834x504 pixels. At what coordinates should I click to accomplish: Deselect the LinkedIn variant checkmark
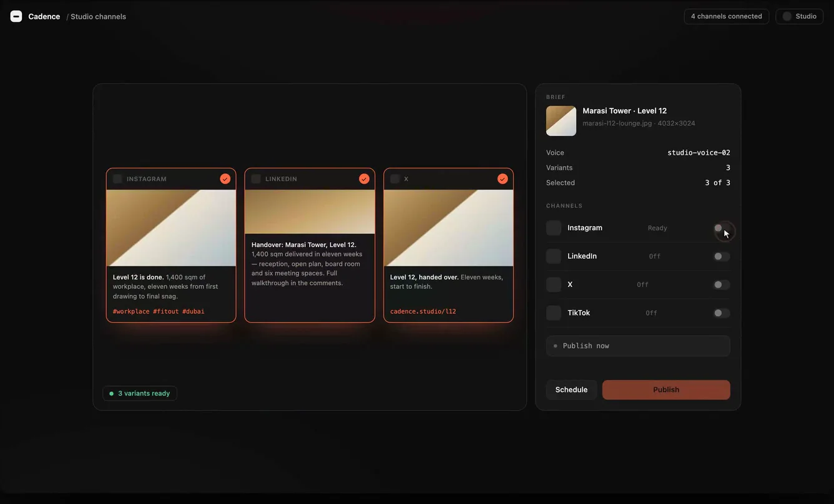click(x=364, y=179)
